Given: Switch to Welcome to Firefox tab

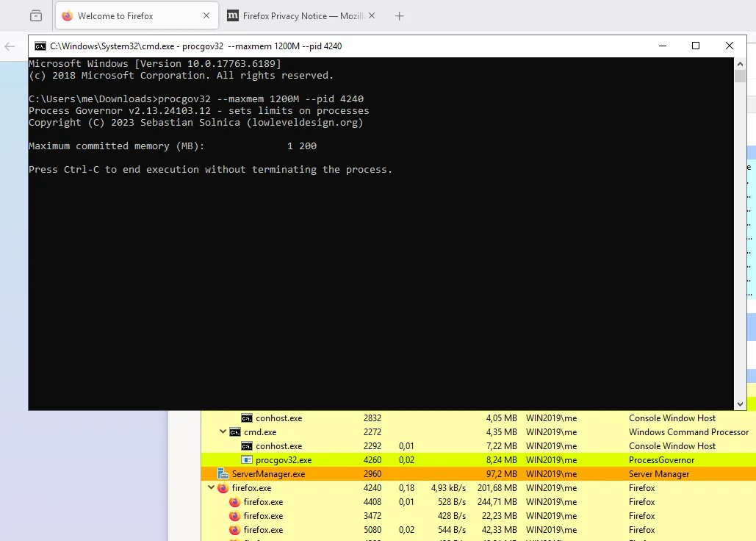Looking at the screenshot, I should click(x=137, y=16).
